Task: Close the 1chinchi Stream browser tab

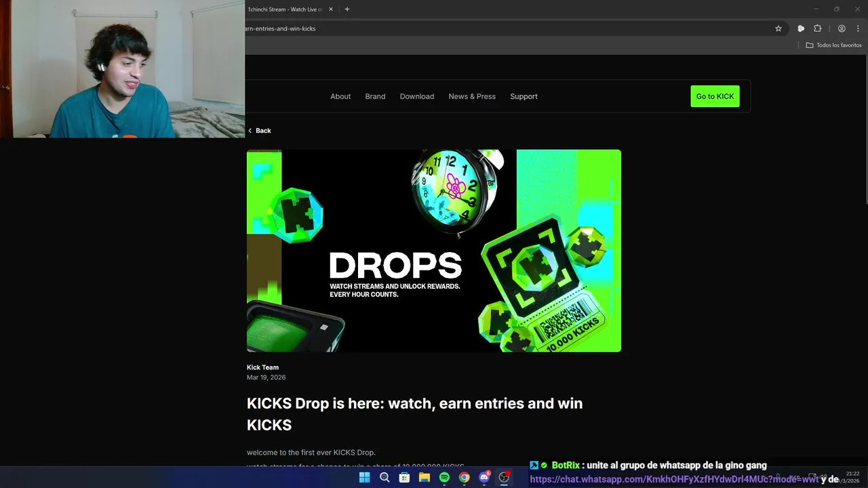Action: coord(331,9)
